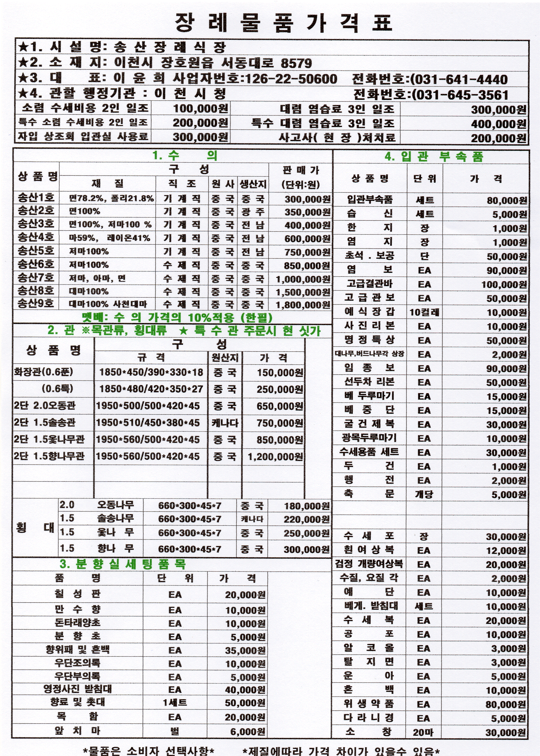This screenshot has height=756, width=540.
Task: Click section heading 1. 수의
Action: (185, 155)
